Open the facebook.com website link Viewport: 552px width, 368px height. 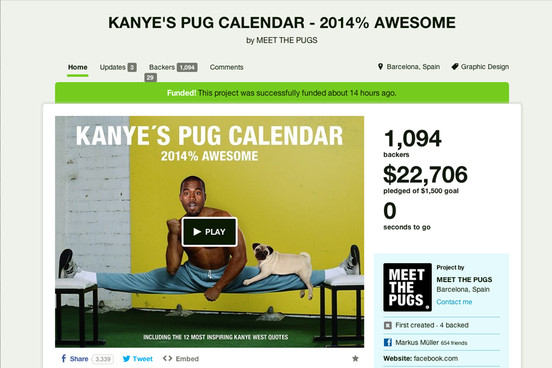(x=436, y=358)
